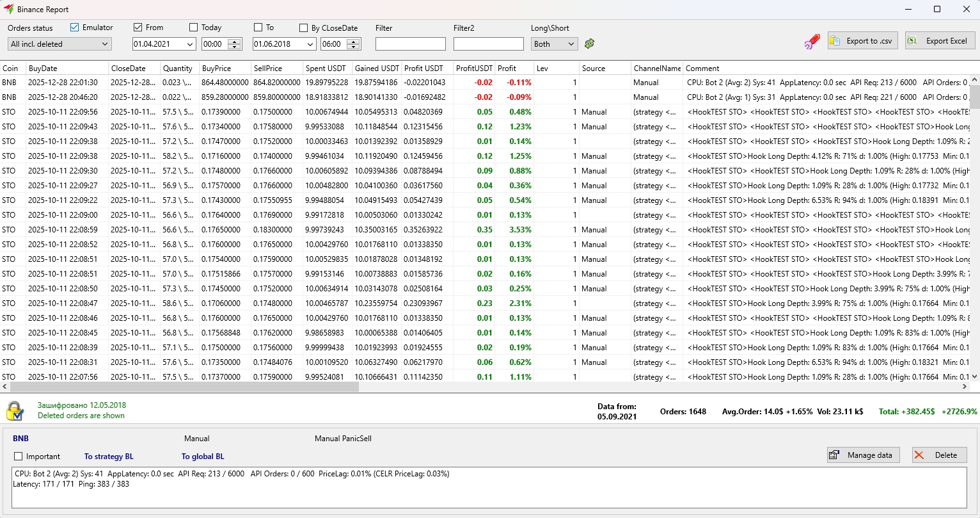
Task: Open the Manage data dialog
Action: 863,455
